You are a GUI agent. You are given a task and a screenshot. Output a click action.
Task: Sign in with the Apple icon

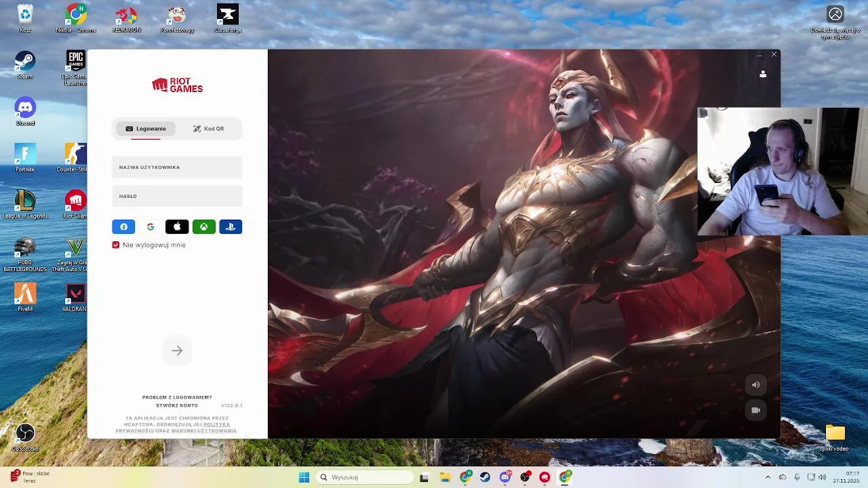pos(177,227)
